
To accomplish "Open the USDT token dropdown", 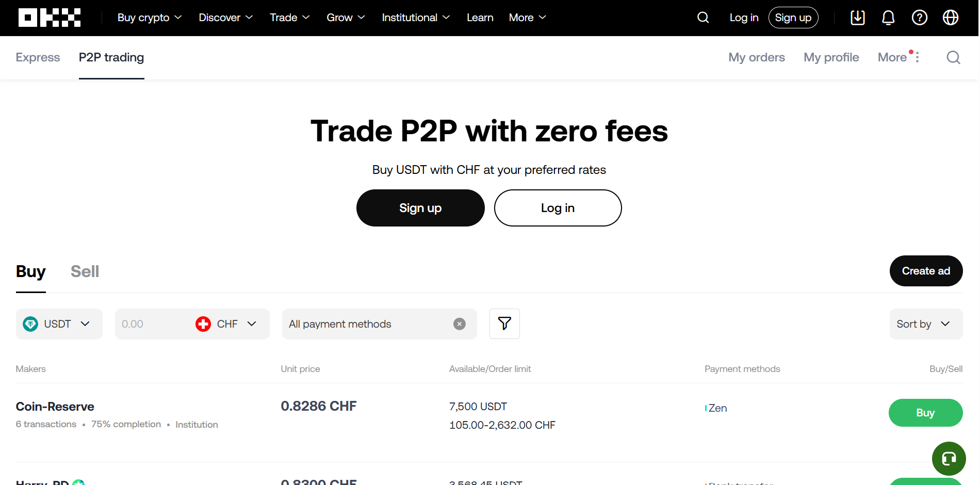I will (59, 324).
